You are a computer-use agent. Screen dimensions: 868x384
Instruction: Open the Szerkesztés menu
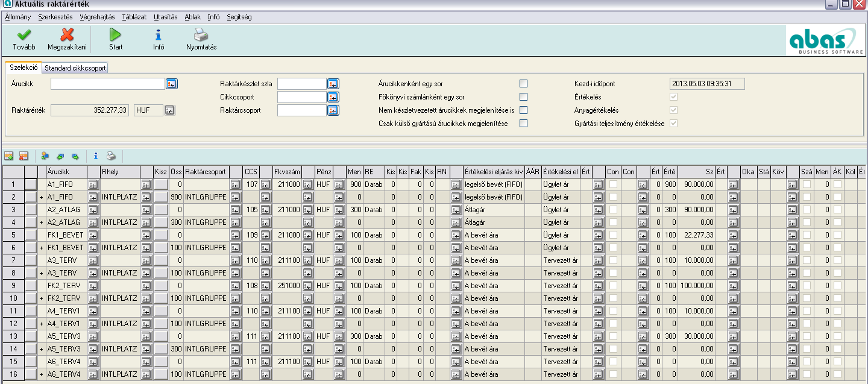click(x=55, y=17)
